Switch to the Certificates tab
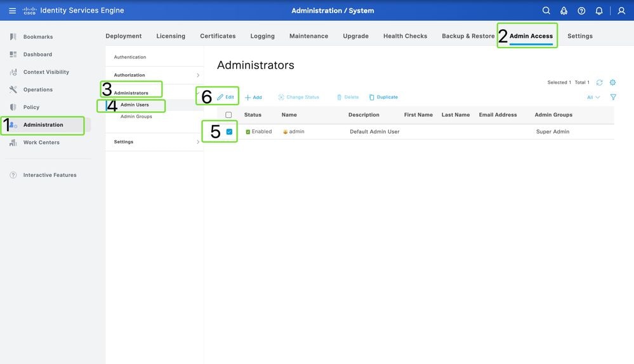The image size is (634, 364). 218,36
